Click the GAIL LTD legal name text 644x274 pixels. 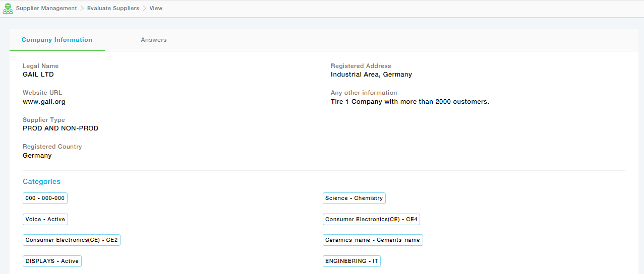pyautogui.click(x=38, y=75)
